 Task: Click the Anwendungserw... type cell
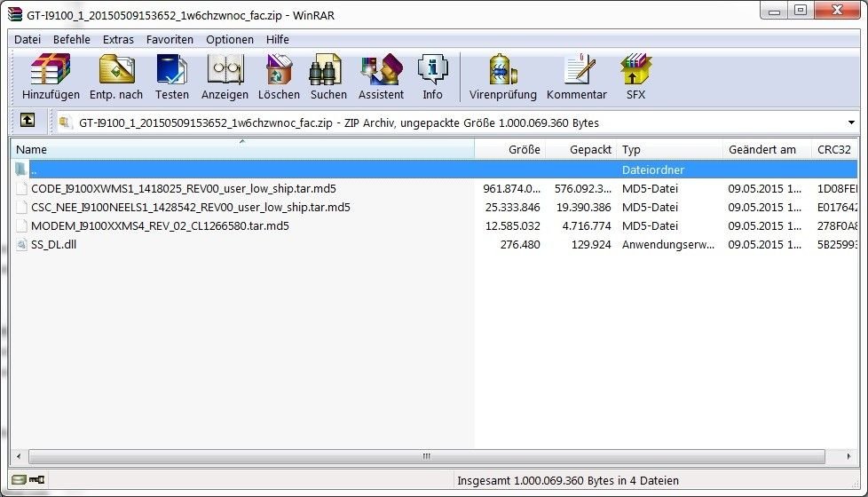(668, 245)
